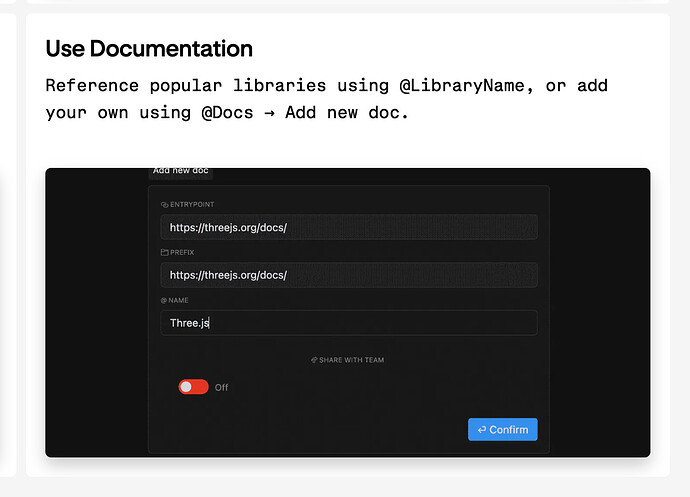Click the Use Documentation heading
The width and height of the screenshot is (690, 497).
click(149, 48)
